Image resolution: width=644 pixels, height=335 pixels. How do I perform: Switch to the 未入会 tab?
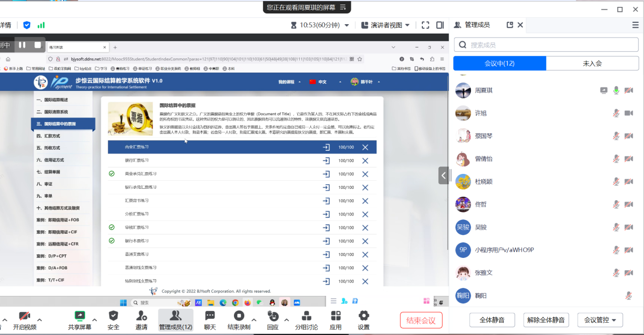592,63
